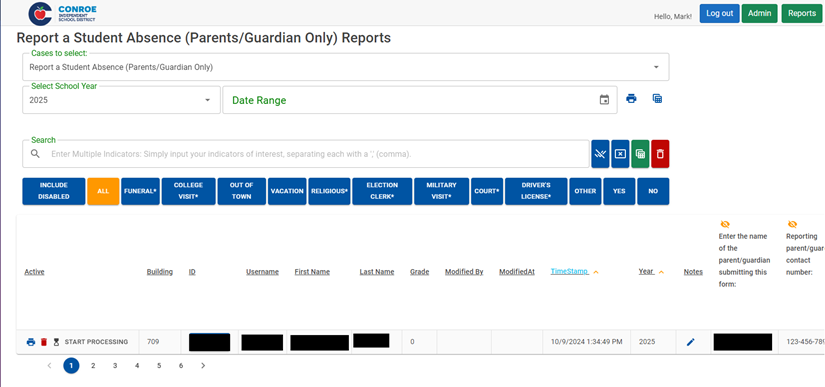Clear the search with the X box button

(x=620, y=154)
